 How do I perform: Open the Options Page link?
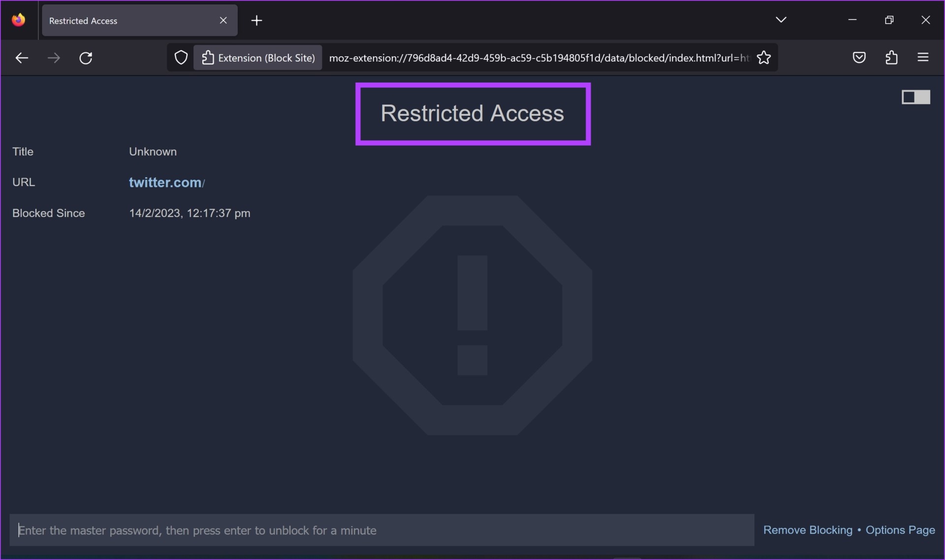(900, 530)
